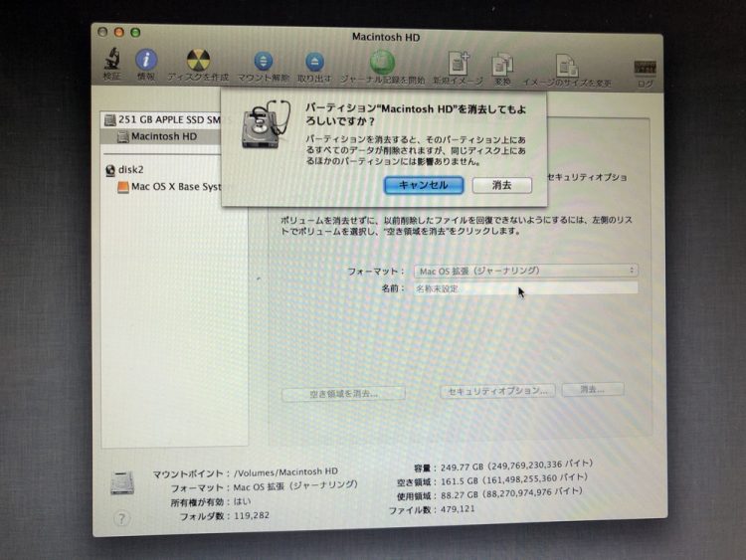Click the Disk Utility stethoscope dialog icon
The height and width of the screenshot is (560, 746).
coord(265,124)
